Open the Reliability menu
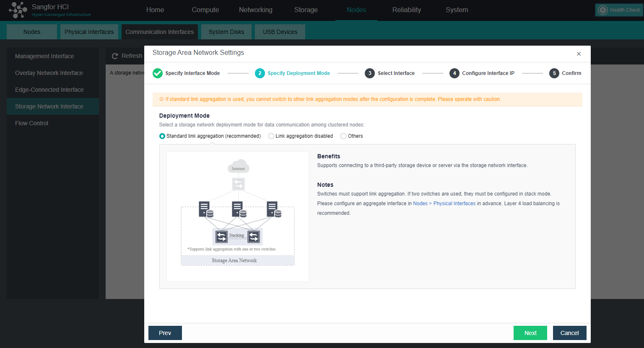Image resolution: width=644 pixels, height=348 pixels. coord(406,10)
